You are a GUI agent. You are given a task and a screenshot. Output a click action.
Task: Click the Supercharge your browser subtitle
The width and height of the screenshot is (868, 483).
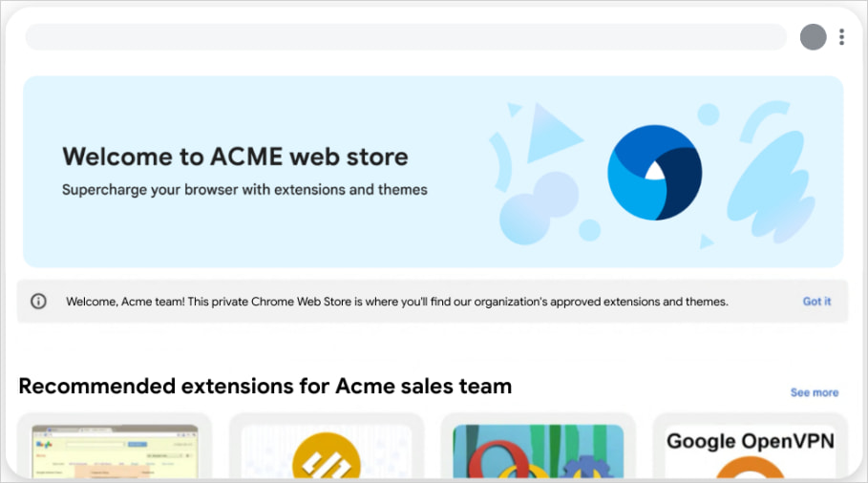(x=244, y=190)
